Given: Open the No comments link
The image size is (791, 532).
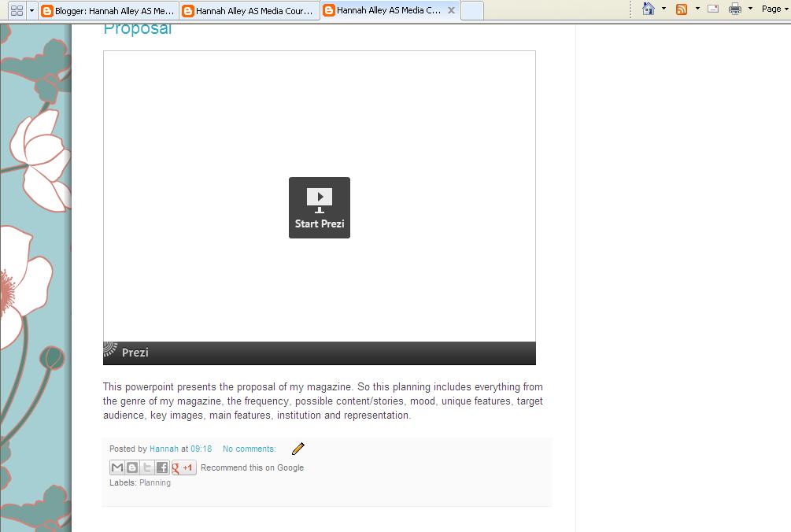Looking at the screenshot, I should tap(249, 449).
